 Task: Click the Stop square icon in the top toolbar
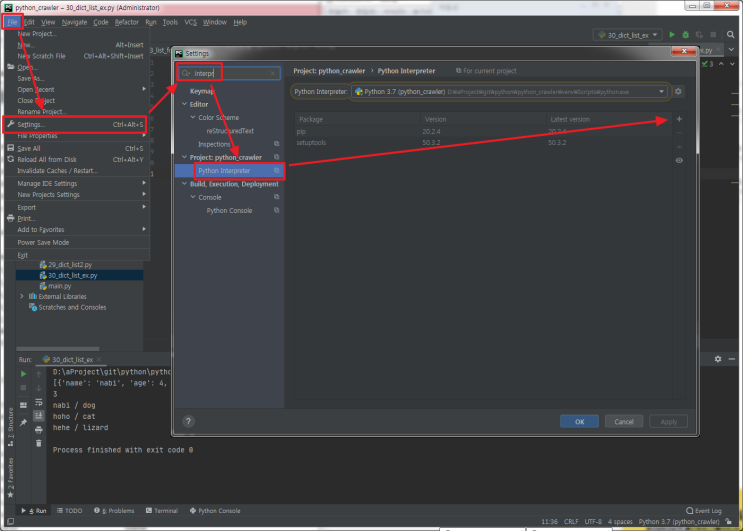(713, 35)
